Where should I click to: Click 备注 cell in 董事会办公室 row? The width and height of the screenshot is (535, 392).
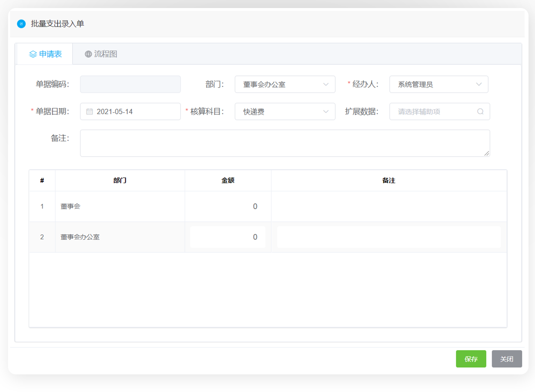click(x=389, y=237)
